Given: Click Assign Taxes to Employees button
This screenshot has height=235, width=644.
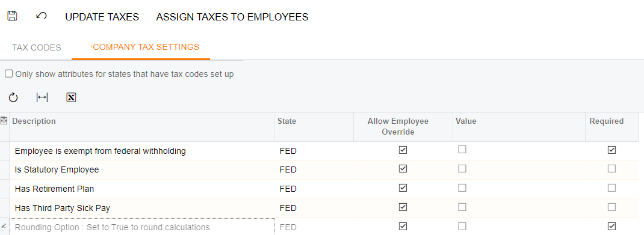Looking at the screenshot, I should (232, 17).
